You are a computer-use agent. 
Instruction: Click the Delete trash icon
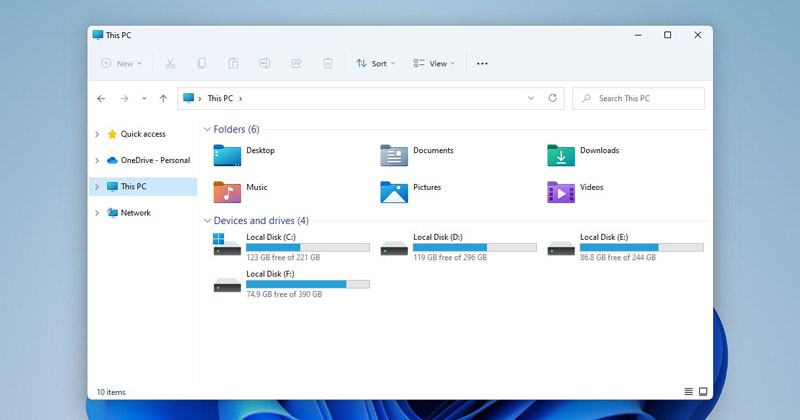[328, 63]
